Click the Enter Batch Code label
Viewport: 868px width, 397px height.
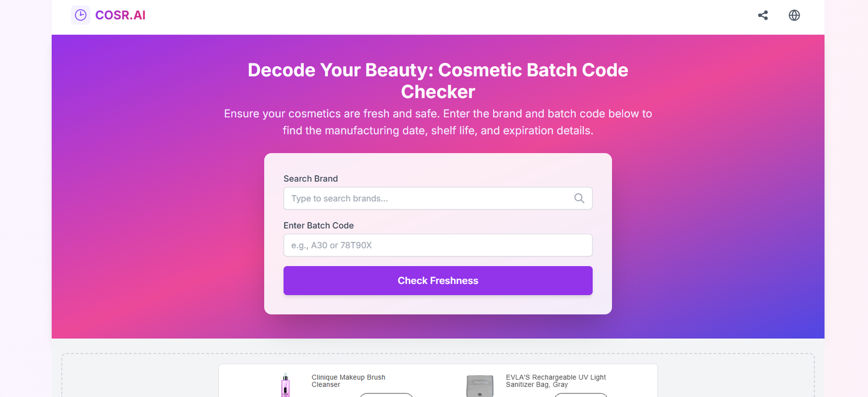318,226
